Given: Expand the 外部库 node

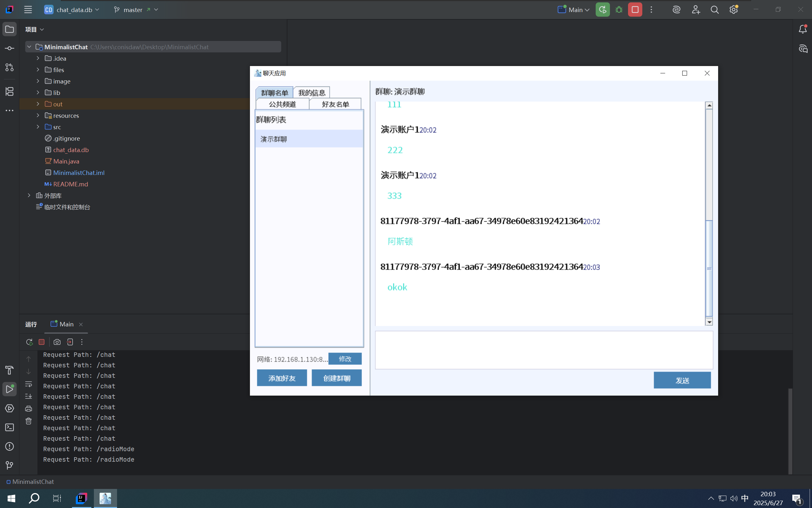Looking at the screenshot, I should 29,195.
